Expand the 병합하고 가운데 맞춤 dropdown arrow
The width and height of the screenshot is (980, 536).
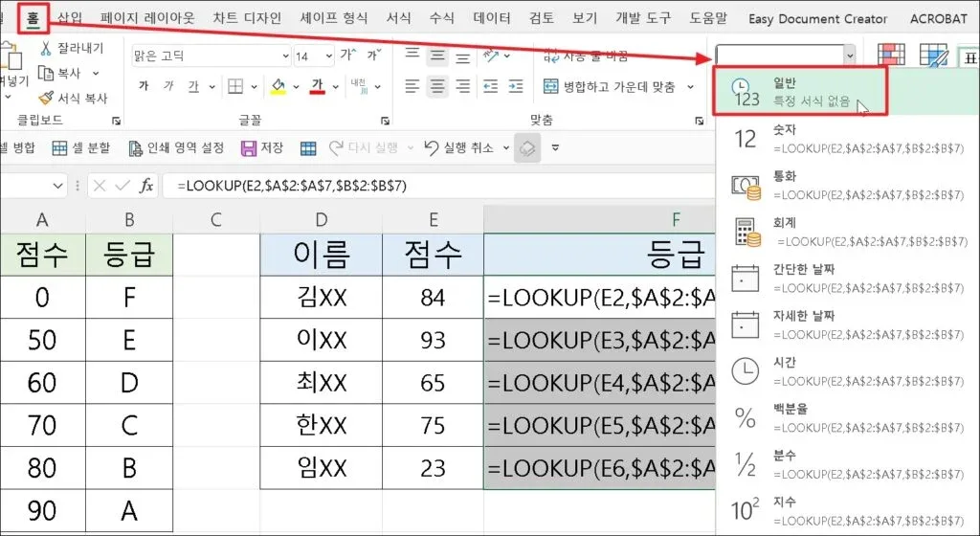pyautogui.click(x=691, y=87)
